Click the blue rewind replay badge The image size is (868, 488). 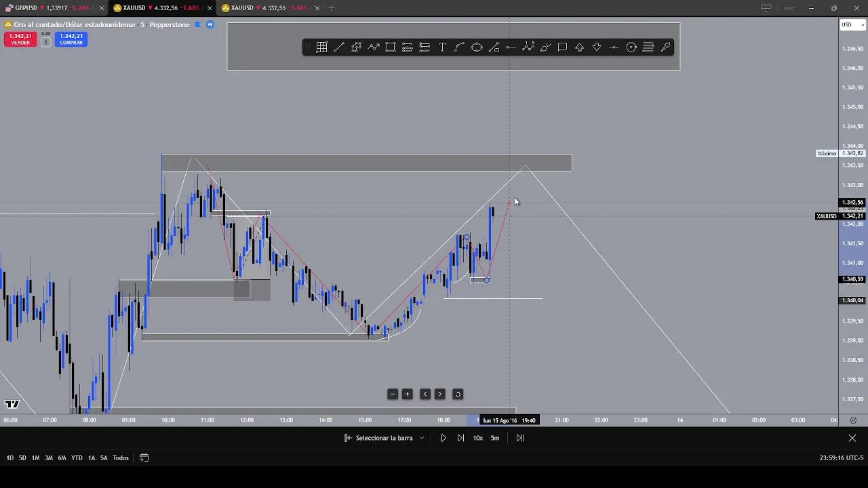tap(210, 24)
